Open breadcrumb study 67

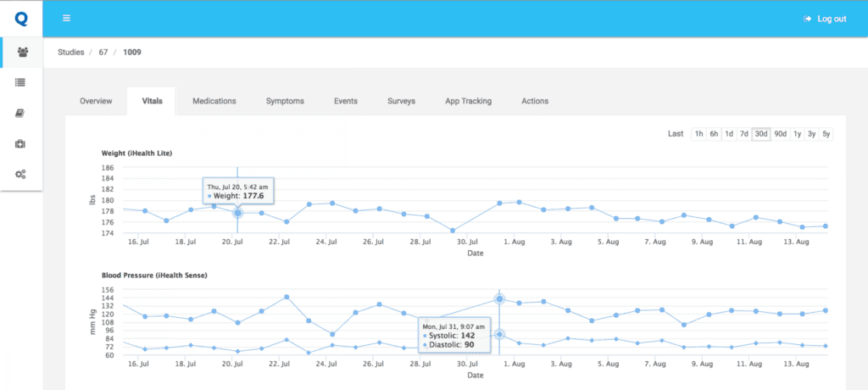(x=103, y=53)
